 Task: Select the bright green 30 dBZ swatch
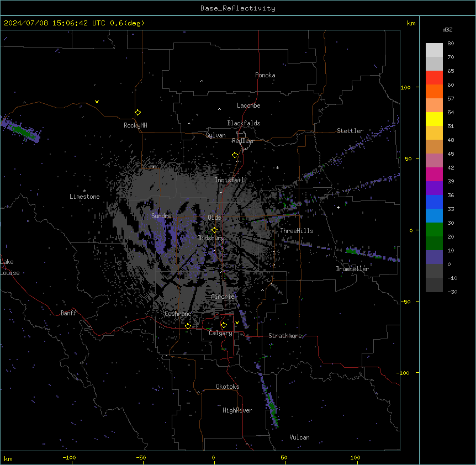[434, 230]
